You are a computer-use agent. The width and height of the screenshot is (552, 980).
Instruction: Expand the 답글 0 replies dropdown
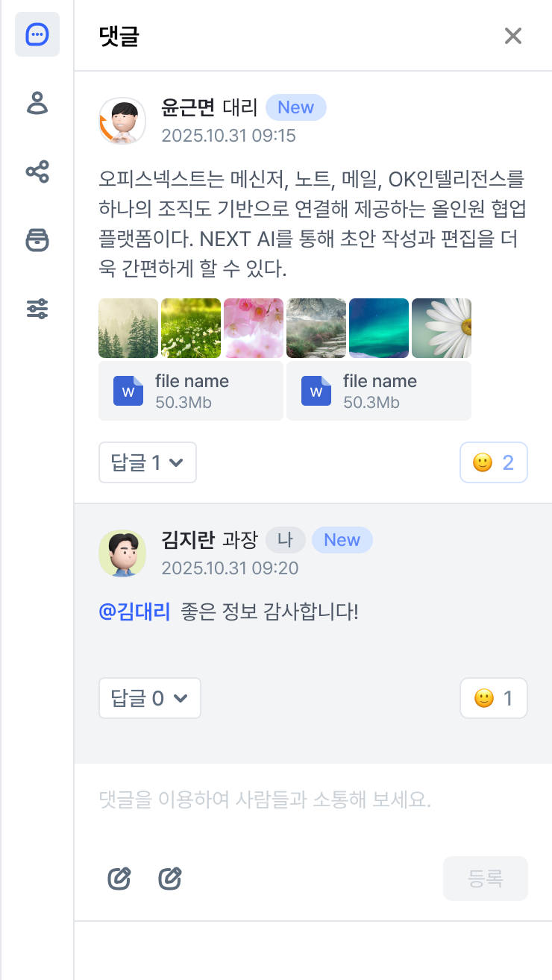click(x=149, y=698)
